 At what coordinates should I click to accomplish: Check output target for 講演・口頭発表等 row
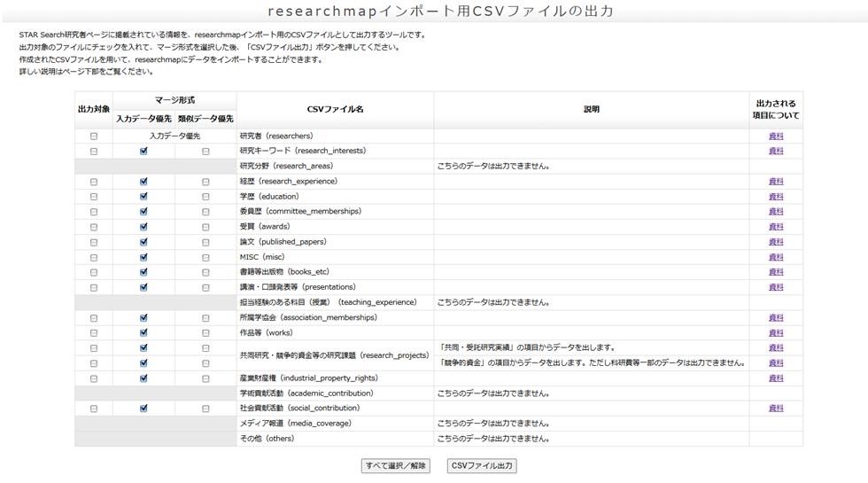pos(94,287)
